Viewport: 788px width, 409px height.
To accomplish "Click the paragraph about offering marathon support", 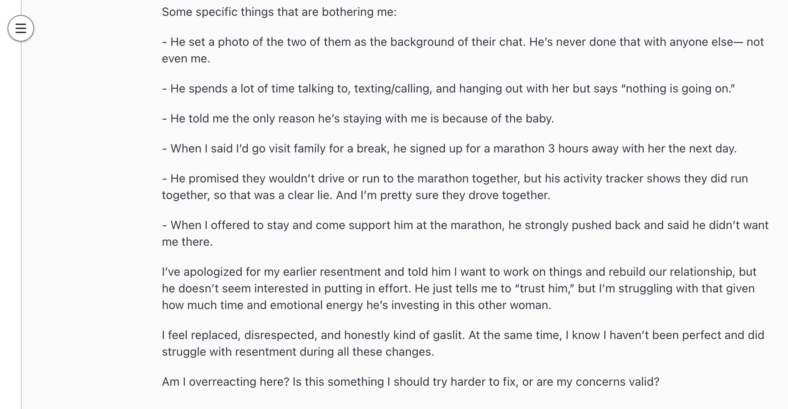I will click(465, 234).
